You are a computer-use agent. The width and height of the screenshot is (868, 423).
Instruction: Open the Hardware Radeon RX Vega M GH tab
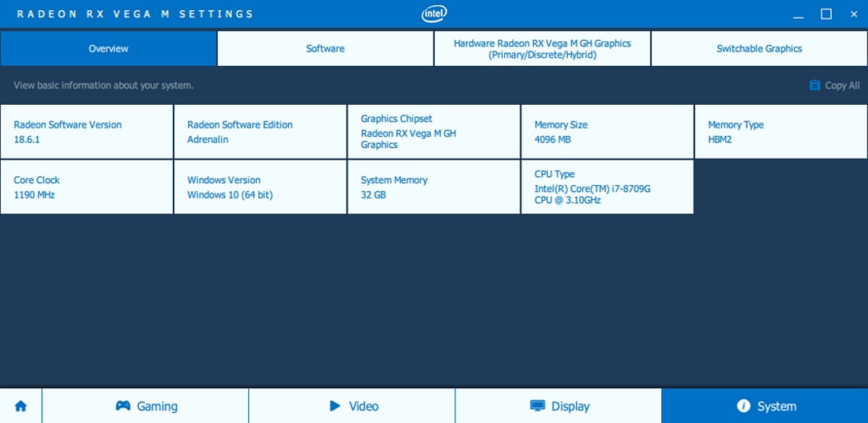click(x=542, y=48)
